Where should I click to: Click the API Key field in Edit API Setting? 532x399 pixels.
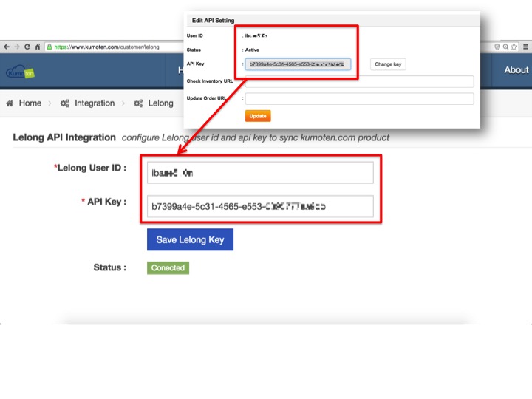click(x=298, y=64)
